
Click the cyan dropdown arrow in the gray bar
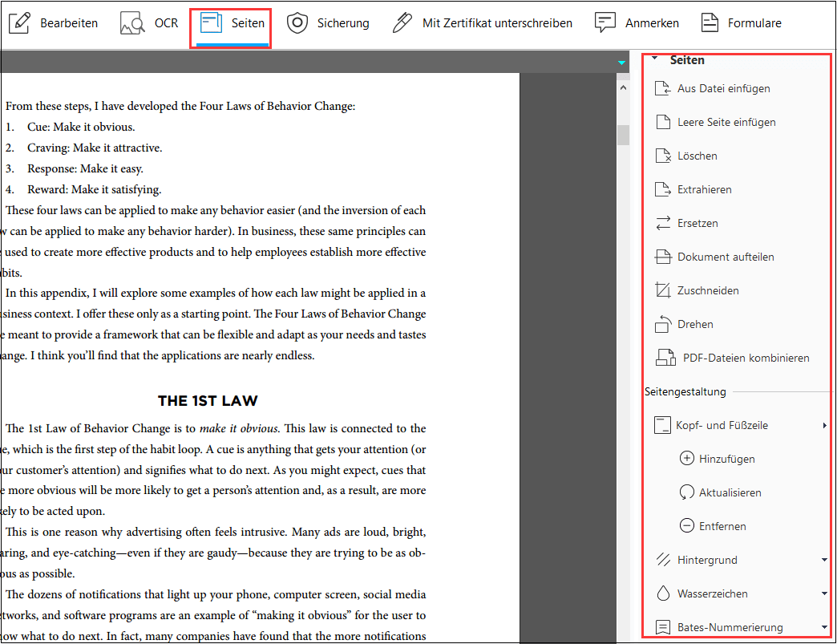pyautogui.click(x=621, y=63)
